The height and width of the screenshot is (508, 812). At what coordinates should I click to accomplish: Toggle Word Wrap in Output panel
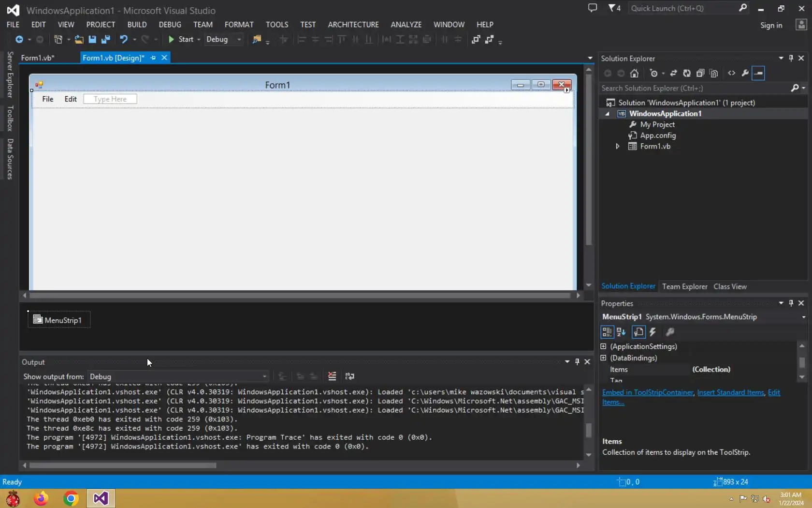(349, 376)
